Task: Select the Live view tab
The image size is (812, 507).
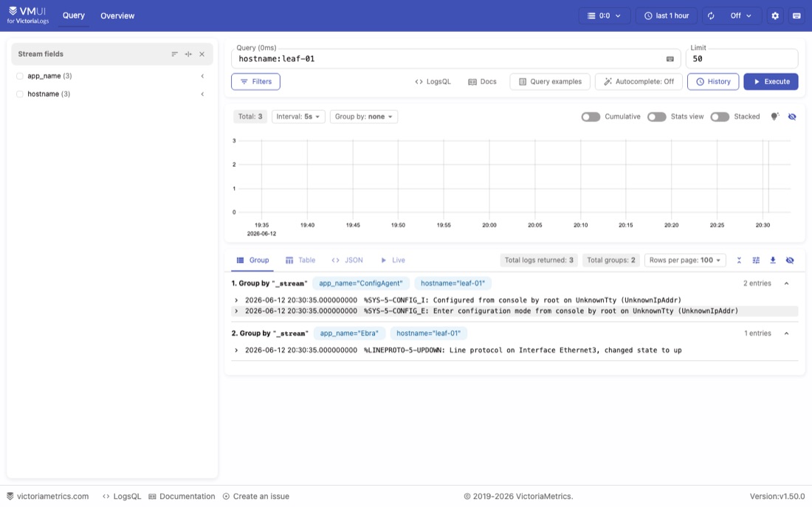Action: click(x=393, y=260)
